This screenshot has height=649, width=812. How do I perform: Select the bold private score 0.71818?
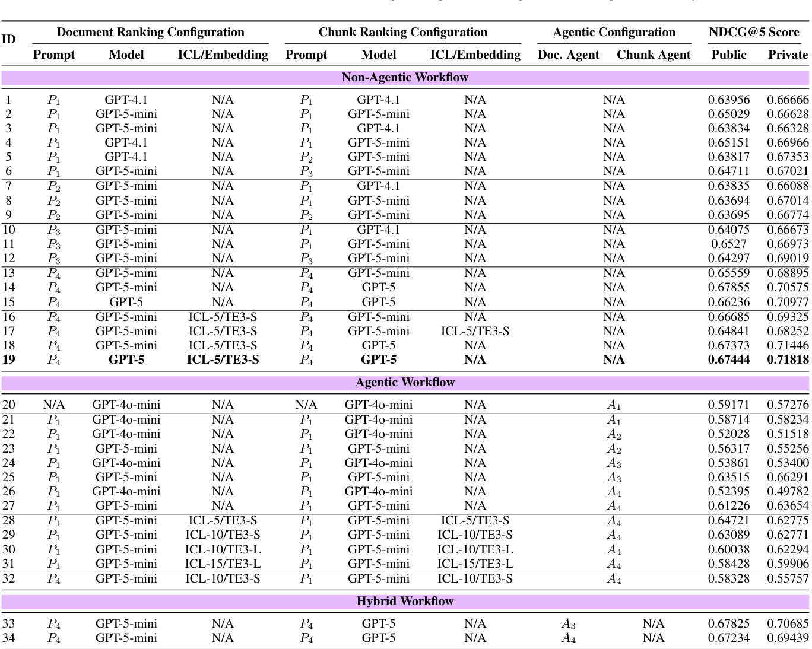tap(788, 360)
